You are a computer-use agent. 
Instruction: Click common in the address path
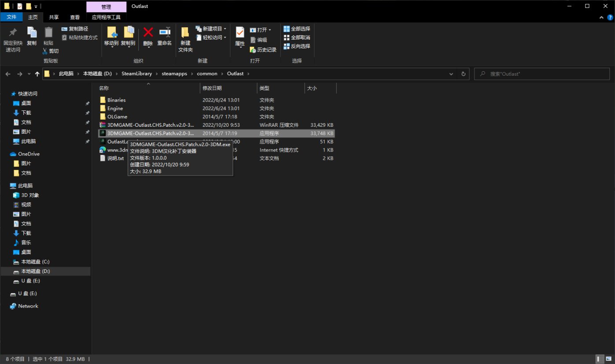click(x=207, y=74)
